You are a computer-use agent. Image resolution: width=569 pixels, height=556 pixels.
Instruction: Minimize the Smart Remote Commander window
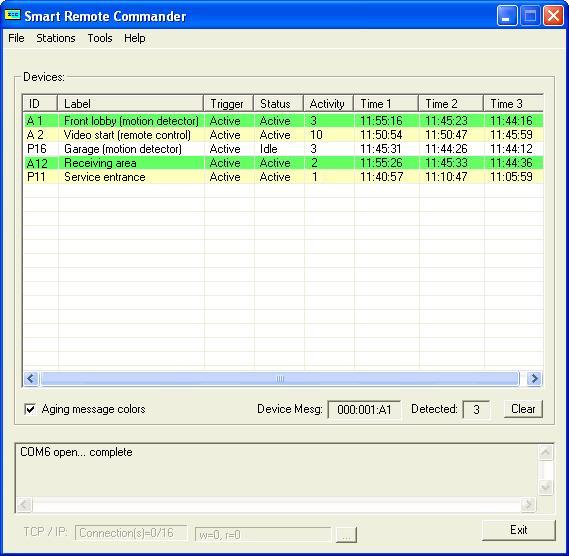point(507,16)
